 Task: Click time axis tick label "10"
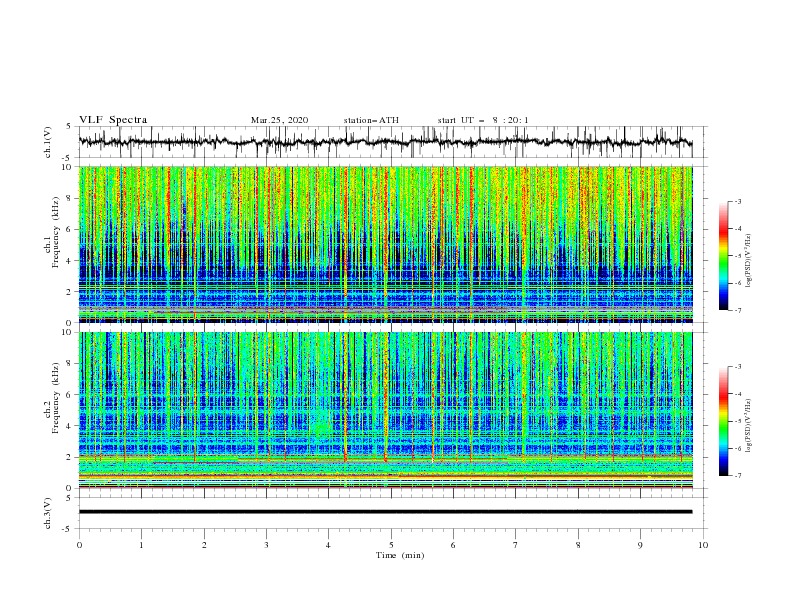[703, 545]
